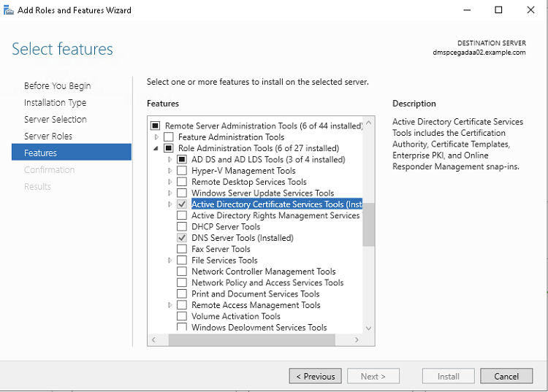Screen dimensions: 548x392
Task: Click the Previous button
Action: 316,377
